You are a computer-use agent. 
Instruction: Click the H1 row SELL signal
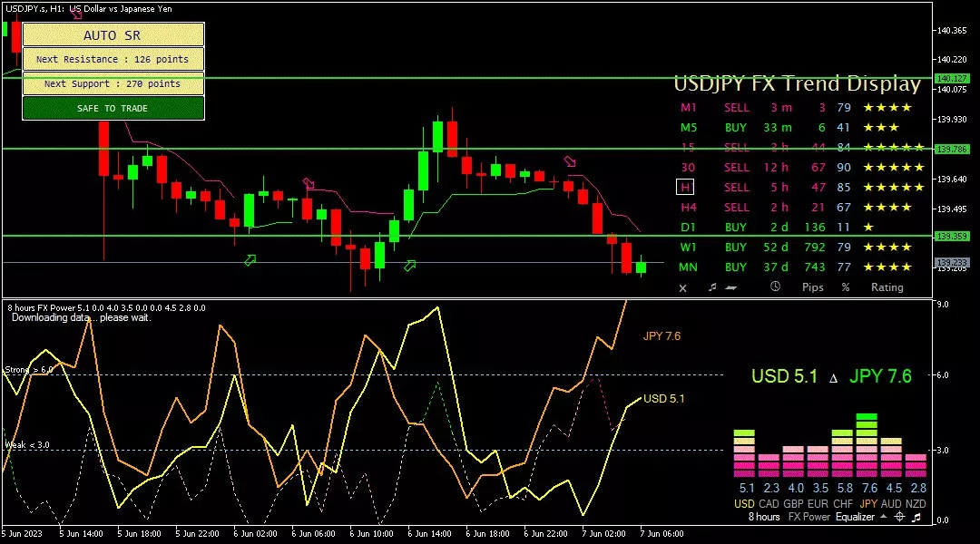pyautogui.click(x=736, y=188)
